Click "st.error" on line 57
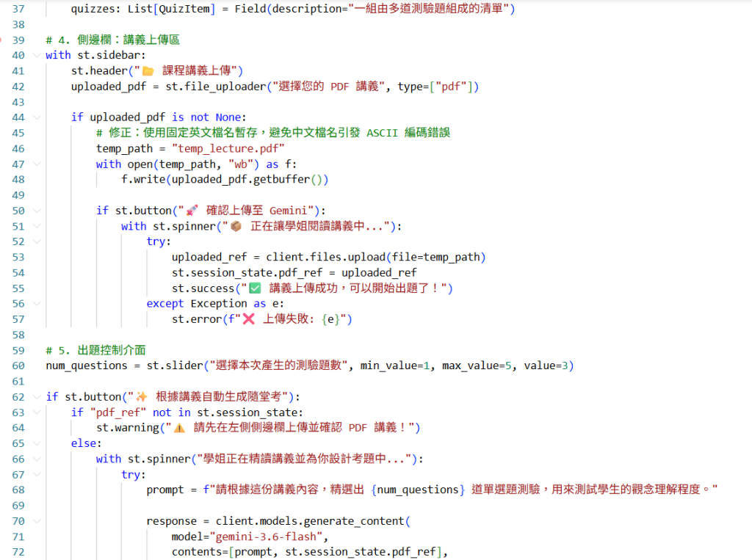Viewport: 752px width, 560px height. pyautogui.click(x=197, y=319)
